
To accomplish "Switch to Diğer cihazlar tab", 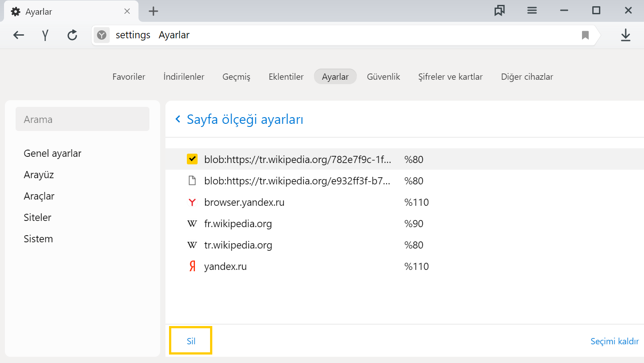I will click(527, 77).
